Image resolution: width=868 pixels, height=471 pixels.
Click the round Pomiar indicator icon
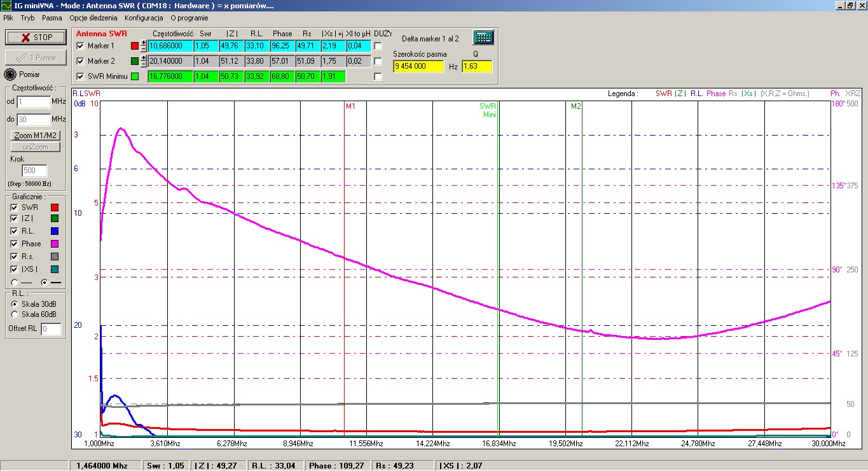(10, 74)
